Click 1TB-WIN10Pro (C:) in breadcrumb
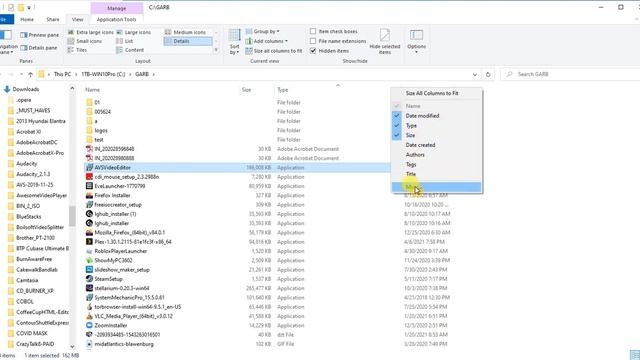 coord(103,74)
